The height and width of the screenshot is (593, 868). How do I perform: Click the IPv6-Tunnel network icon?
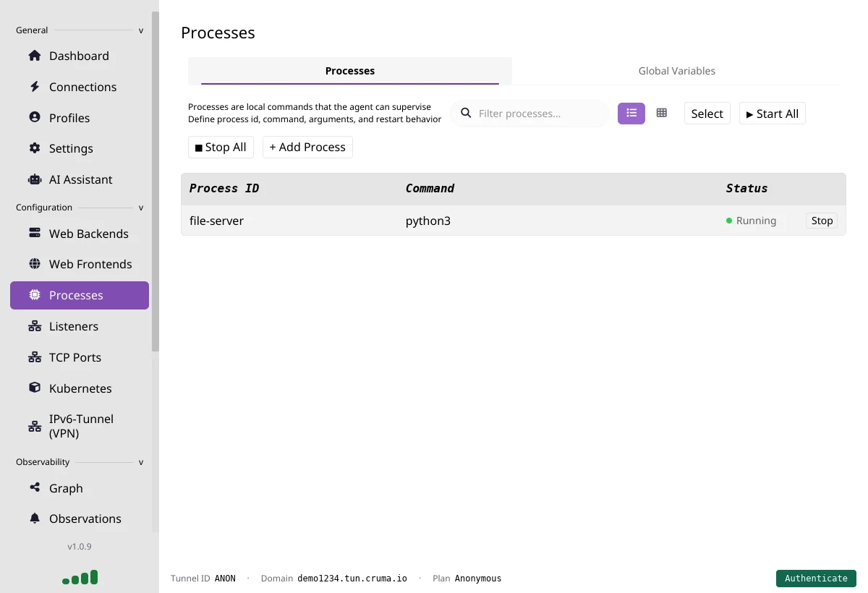pyautogui.click(x=35, y=426)
